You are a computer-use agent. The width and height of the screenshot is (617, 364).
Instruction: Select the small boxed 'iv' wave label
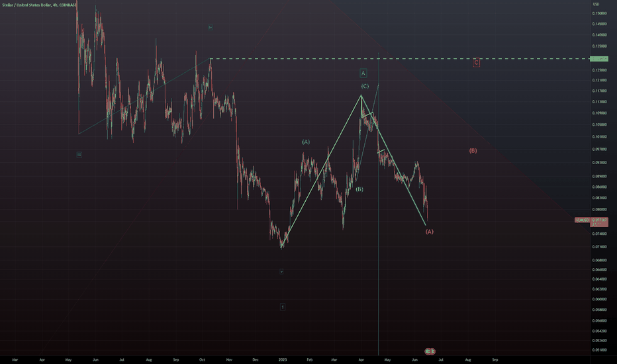pyautogui.click(x=210, y=28)
